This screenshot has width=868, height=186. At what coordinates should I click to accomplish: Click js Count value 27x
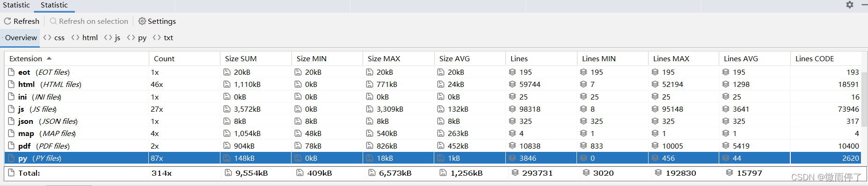pyautogui.click(x=157, y=109)
